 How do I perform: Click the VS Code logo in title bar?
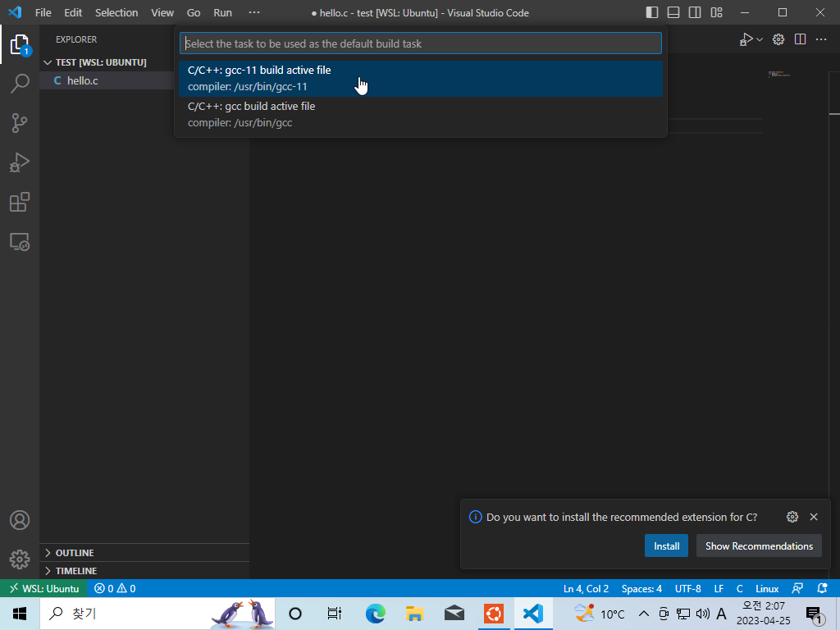click(15, 11)
